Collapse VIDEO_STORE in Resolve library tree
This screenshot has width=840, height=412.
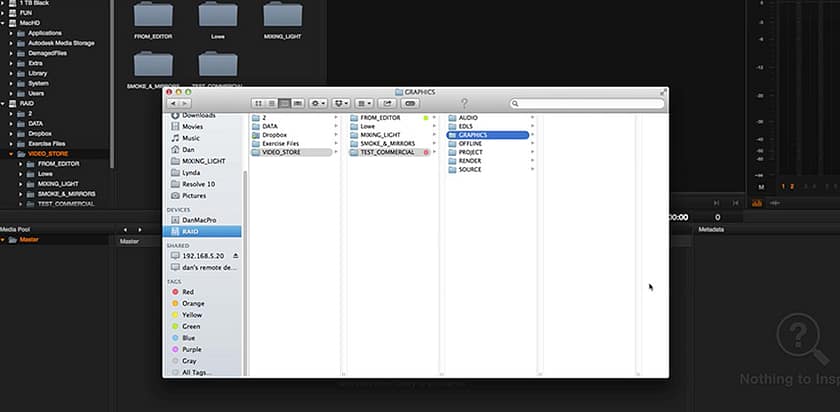pos(10,154)
